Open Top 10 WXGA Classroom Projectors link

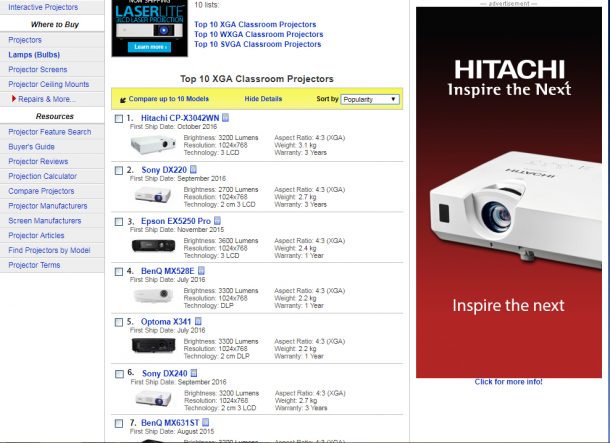(x=258, y=34)
